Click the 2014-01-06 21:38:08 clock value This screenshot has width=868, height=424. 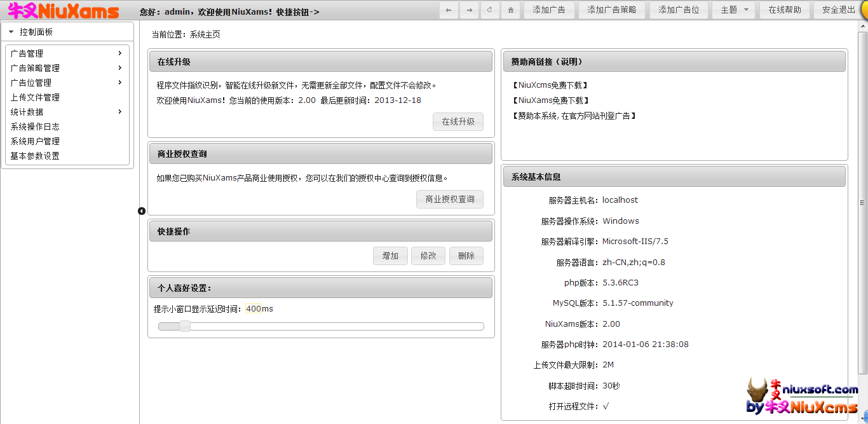[646, 345]
